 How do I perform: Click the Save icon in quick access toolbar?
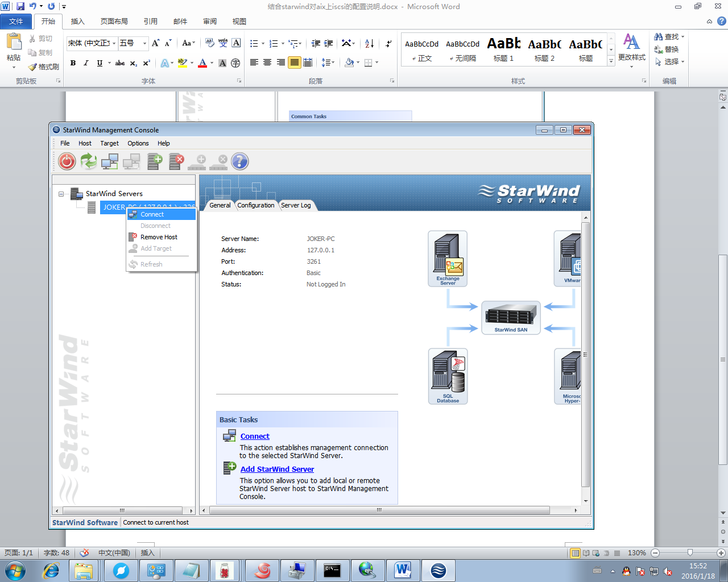point(20,6)
